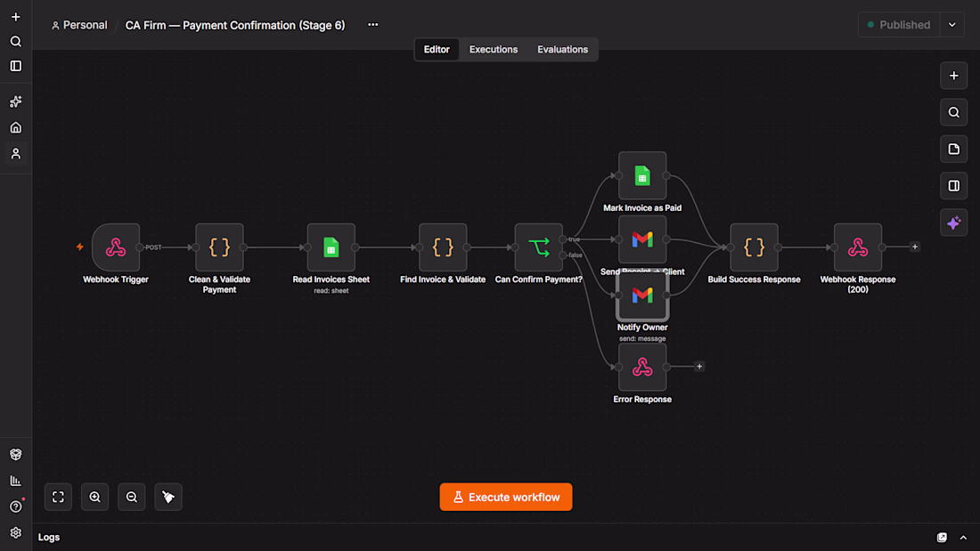Open the Can Confirm Payment? IF node
Image resolution: width=980 pixels, height=551 pixels.
click(539, 247)
